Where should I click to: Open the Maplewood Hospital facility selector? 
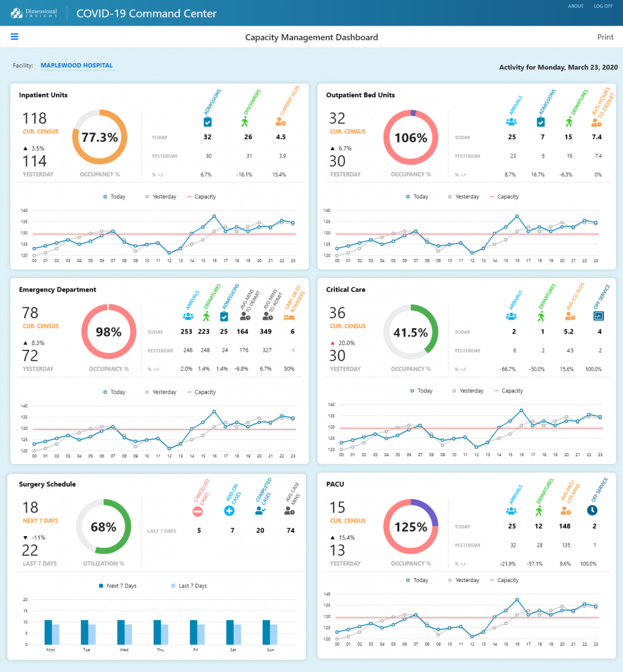point(76,66)
